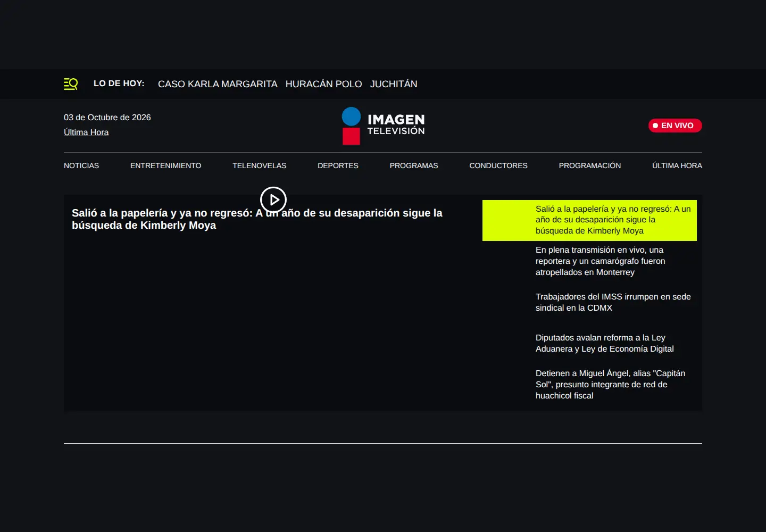Click the LO DE HOY label
Viewport: 766px width, 532px height.
(119, 84)
